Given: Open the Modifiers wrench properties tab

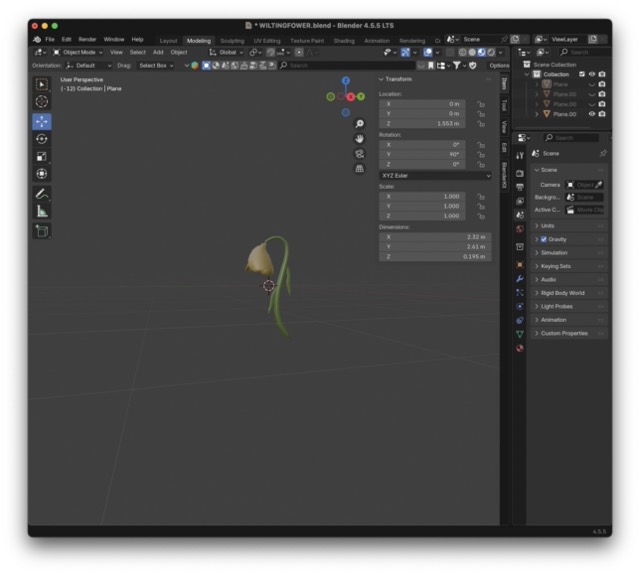Looking at the screenshot, I should coord(520,278).
